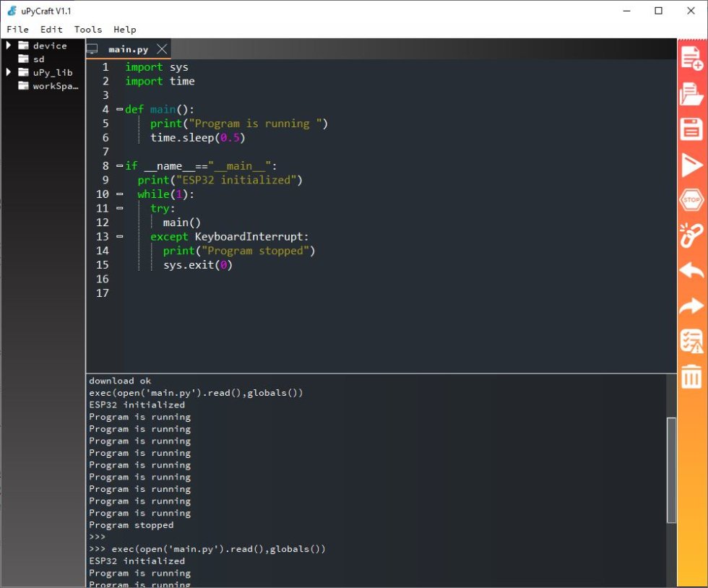Open the Tools menu
The height and width of the screenshot is (588, 708).
[x=88, y=30]
